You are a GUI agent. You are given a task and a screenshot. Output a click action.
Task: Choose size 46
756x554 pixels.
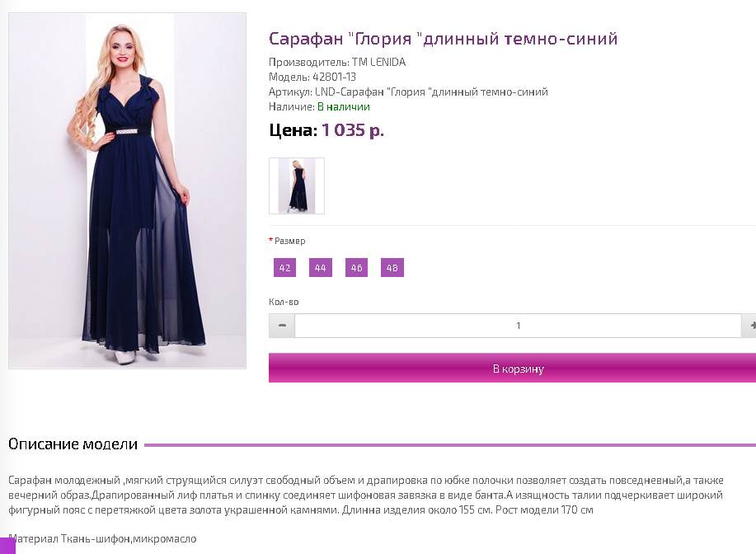[x=356, y=268]
